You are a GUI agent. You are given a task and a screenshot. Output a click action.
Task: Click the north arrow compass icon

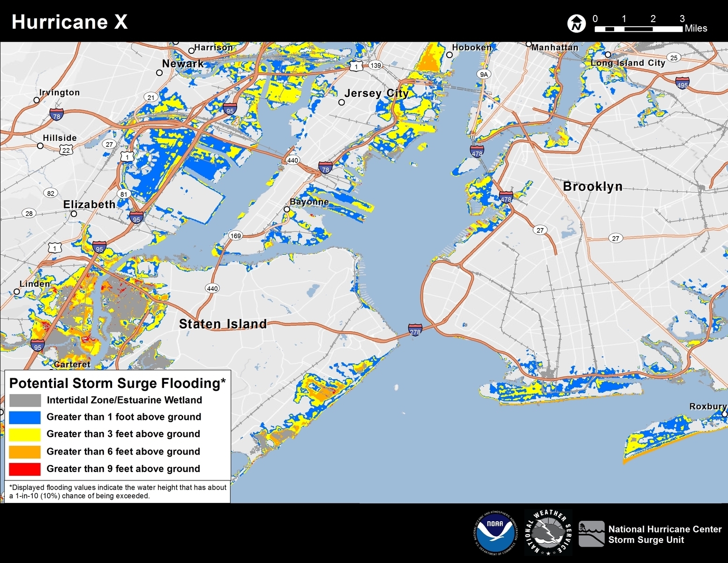pyautogui.click(x=576, y=23)
